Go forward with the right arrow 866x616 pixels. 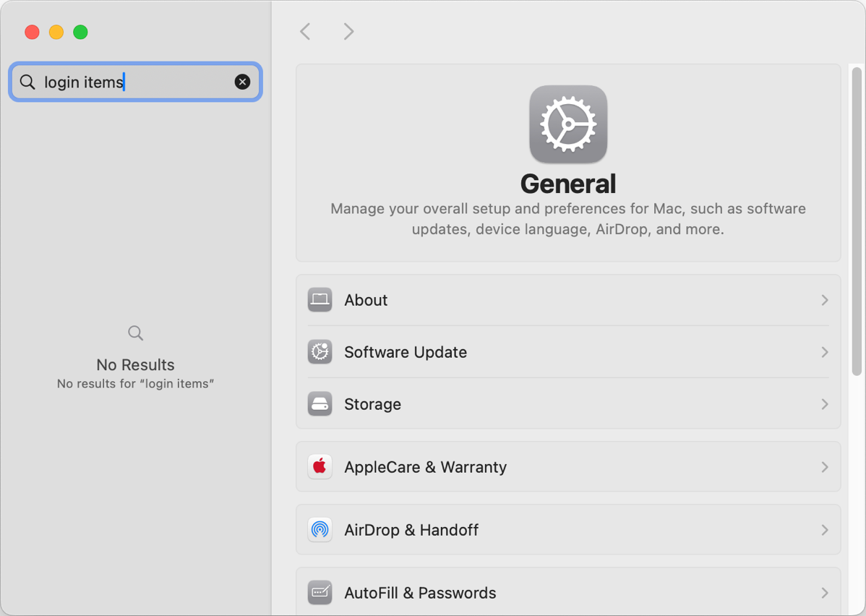348,31
